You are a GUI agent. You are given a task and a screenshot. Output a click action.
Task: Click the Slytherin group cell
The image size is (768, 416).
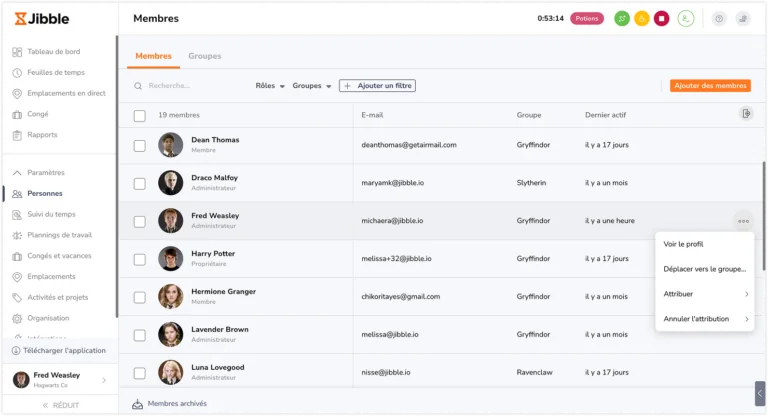click(x=531, y=183)
